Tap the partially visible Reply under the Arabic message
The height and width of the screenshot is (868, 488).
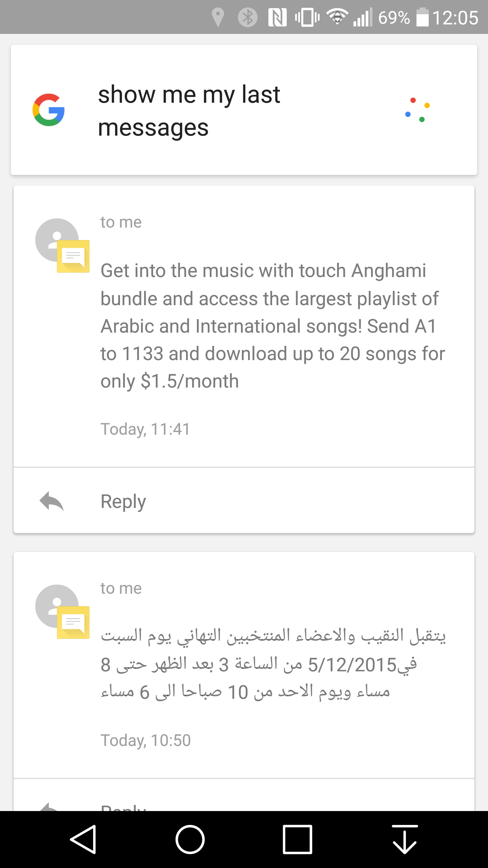123,806
